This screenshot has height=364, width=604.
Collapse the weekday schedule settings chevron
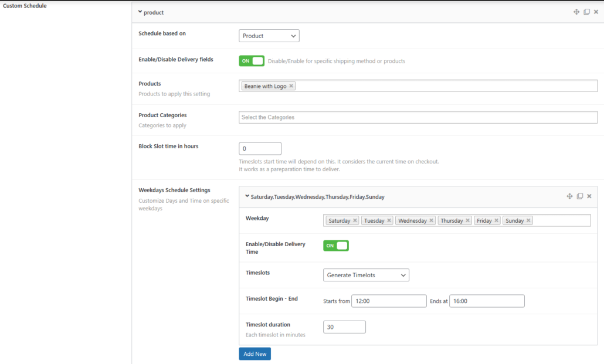click(x=246, y=196)
